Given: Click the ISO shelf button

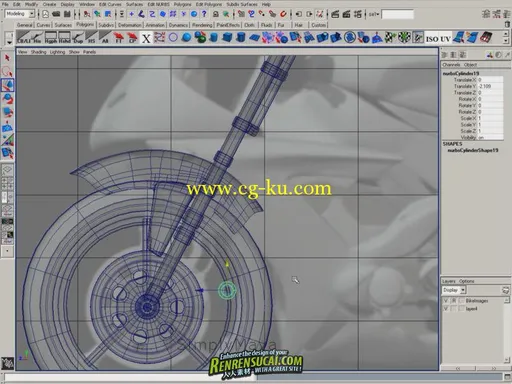Looking at the screenshot, I should (x=432, y=39).
